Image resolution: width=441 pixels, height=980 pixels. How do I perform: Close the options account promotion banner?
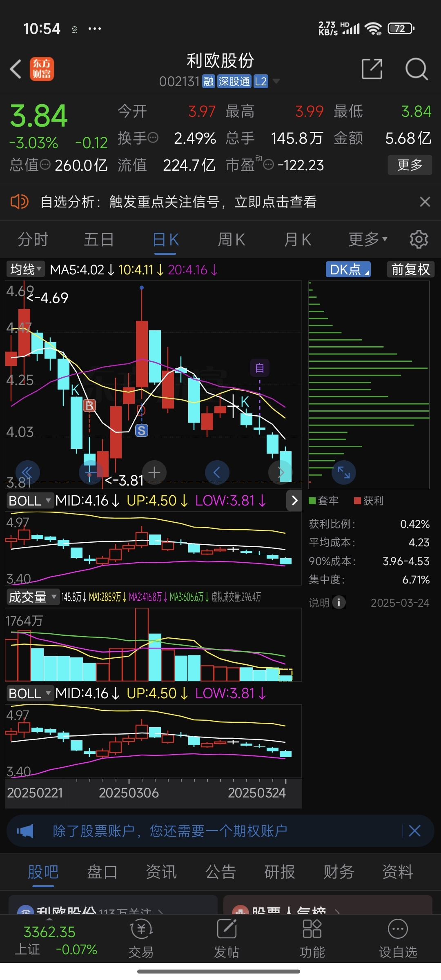[414, 831]
